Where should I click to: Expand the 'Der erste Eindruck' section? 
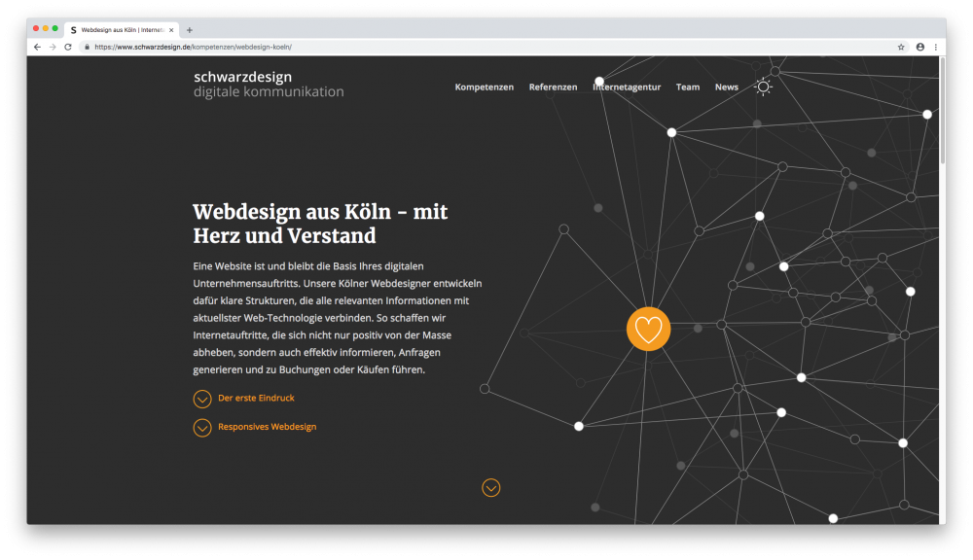point(244,398)
